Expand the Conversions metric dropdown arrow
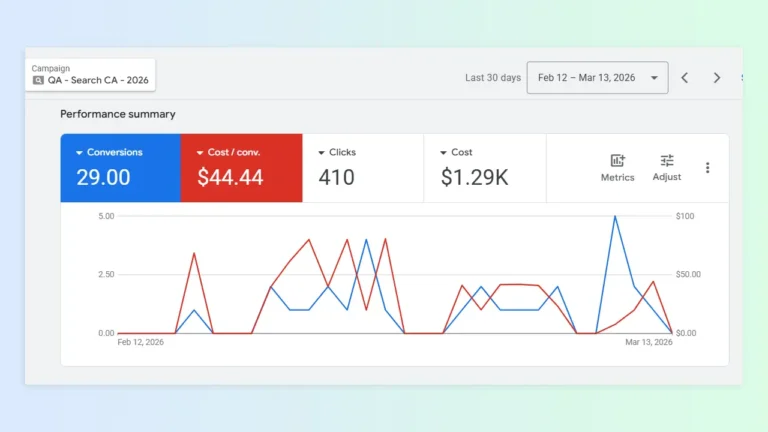 click(x=79, y=153)
